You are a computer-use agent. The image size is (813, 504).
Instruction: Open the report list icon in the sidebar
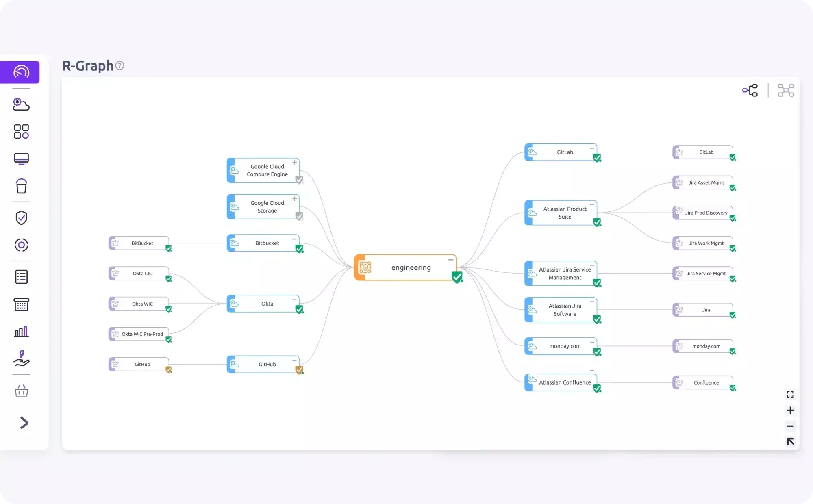click(21, 277)
